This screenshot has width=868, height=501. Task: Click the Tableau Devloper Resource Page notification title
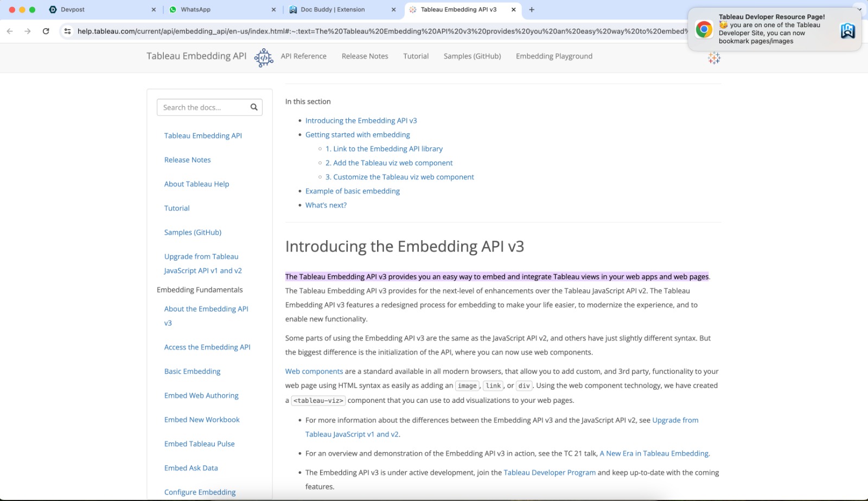771,17
